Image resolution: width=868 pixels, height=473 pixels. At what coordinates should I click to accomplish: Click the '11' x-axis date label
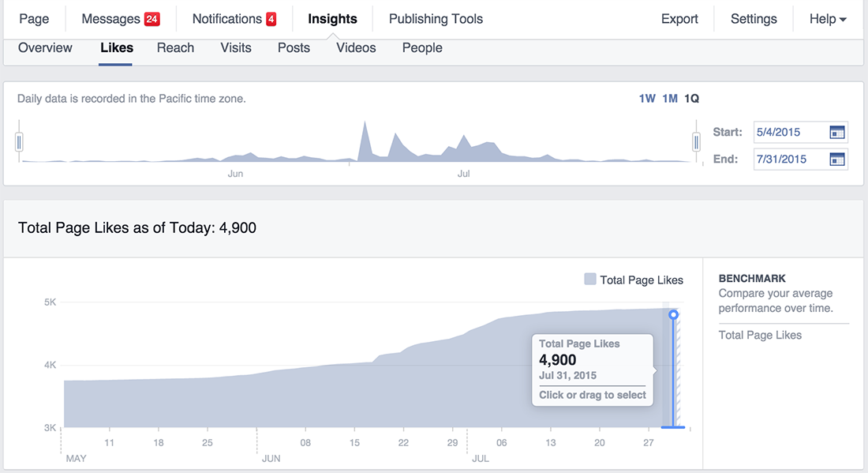click(x=109, y=442)
